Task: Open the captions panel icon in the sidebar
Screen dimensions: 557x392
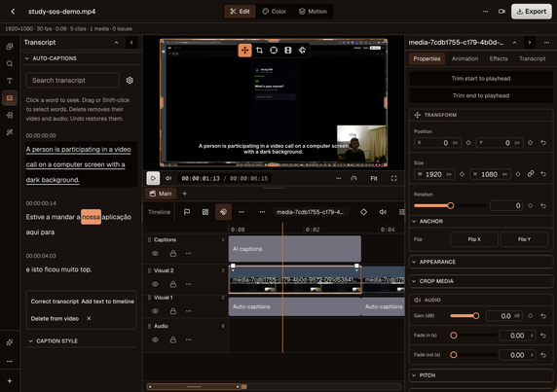Action: pyautogui.click(x=10, y=97)
